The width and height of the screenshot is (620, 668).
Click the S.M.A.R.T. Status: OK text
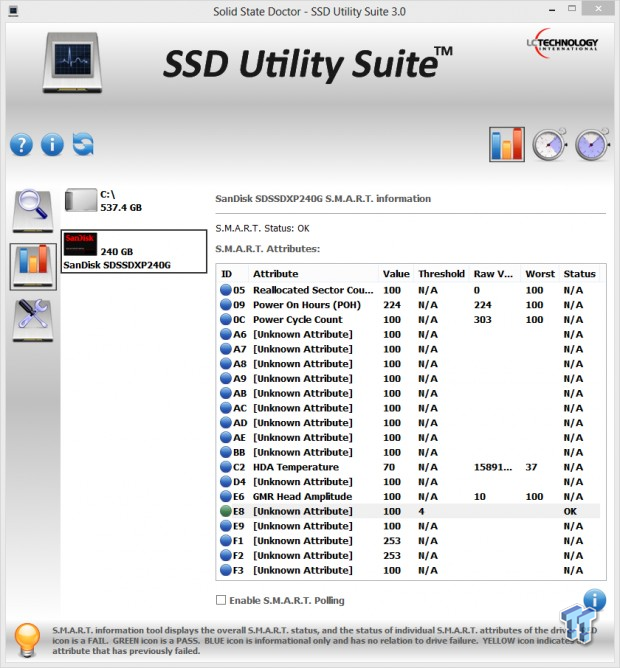click(x=262, y=228)
